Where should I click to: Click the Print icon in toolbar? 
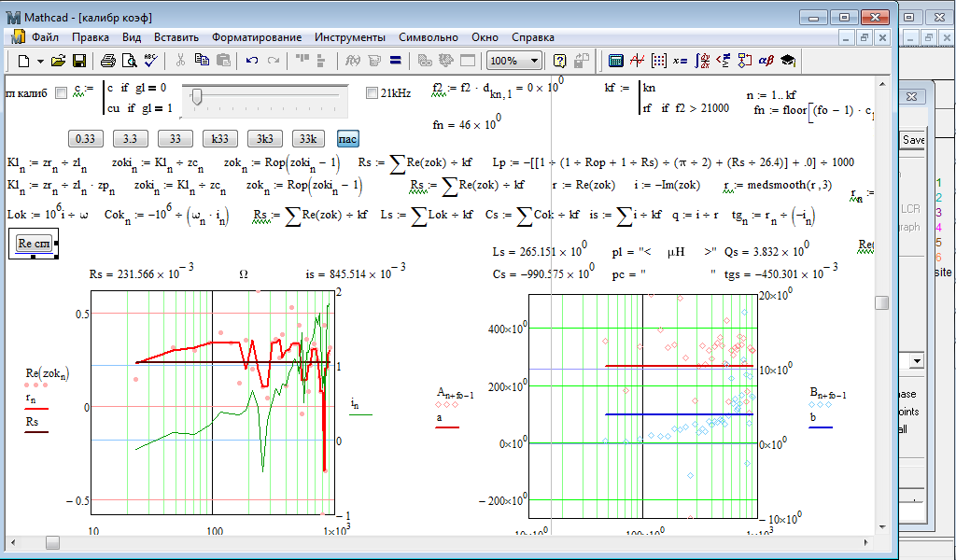click(x=108, y=61)
